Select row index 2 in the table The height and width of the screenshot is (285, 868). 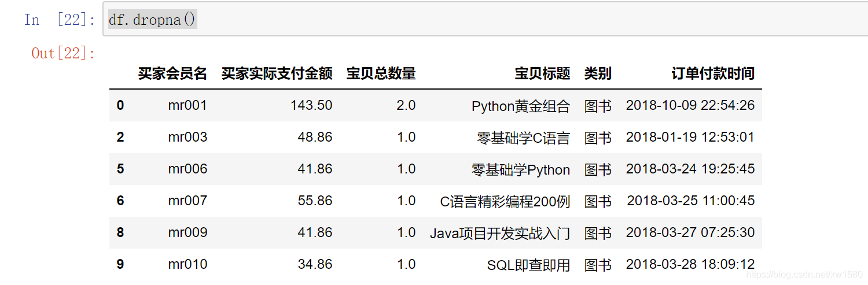point(120,137)
